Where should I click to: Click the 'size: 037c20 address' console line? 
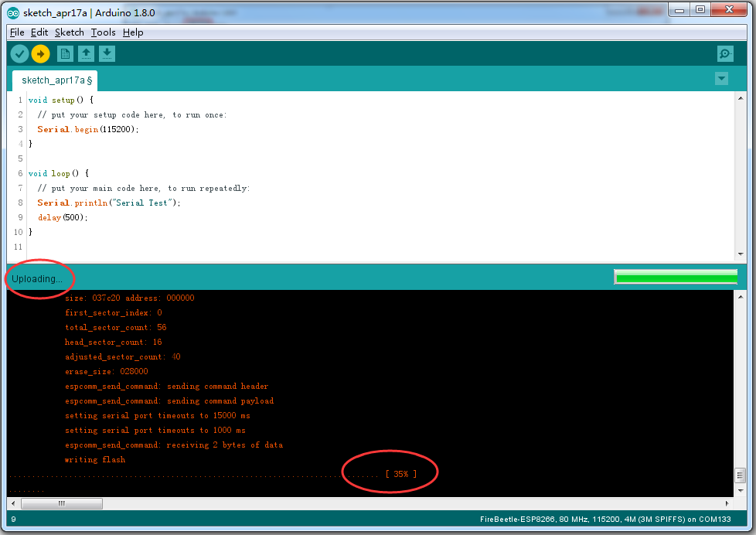tap(130, 298)
